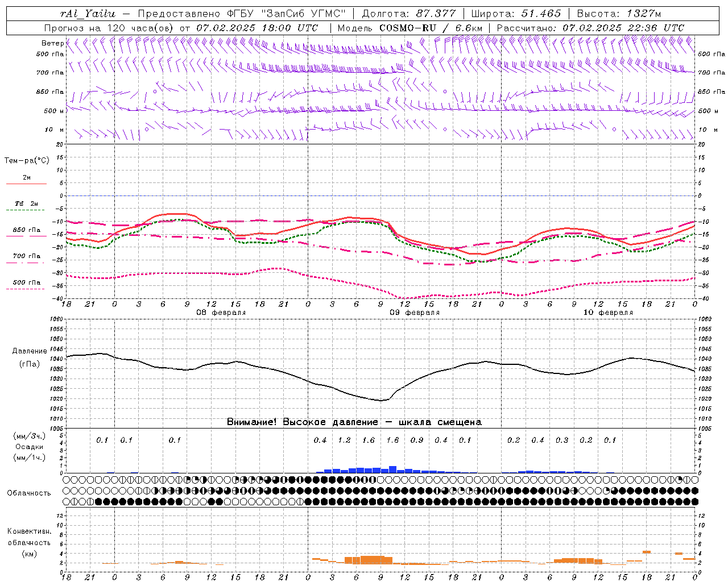Select the Облачность cloud cover label
728x582 pixels.
pyautogui.click(x=29, y=493)
